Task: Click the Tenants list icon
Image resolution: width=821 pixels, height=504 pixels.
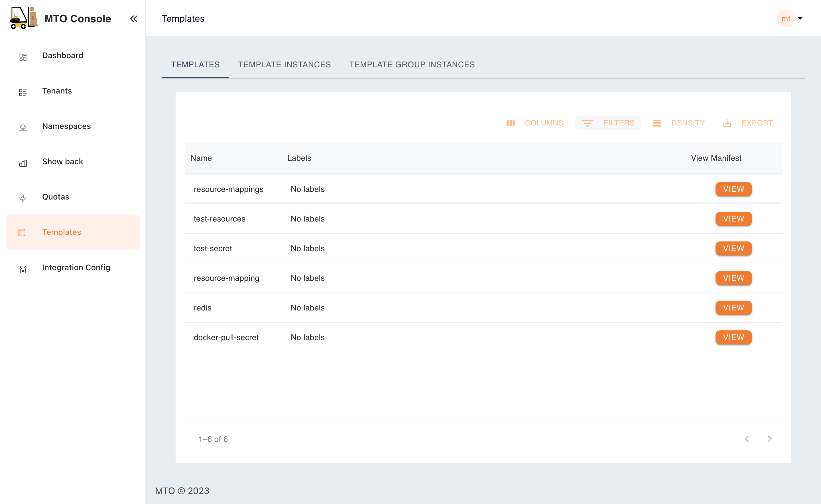Action: click(x=23, y=92)
